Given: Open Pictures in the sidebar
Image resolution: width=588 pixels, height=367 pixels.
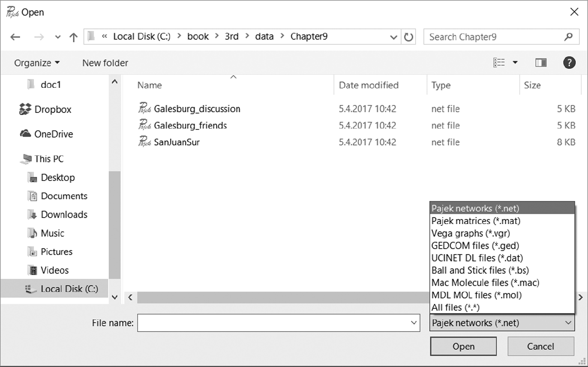Looking at the screenshot, I should tap(50, 252).
